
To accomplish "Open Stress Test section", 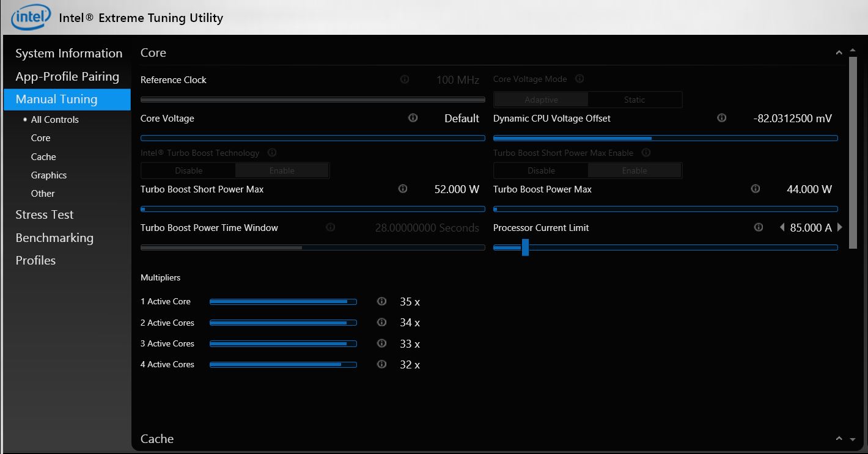I will [x=45, y=214].
